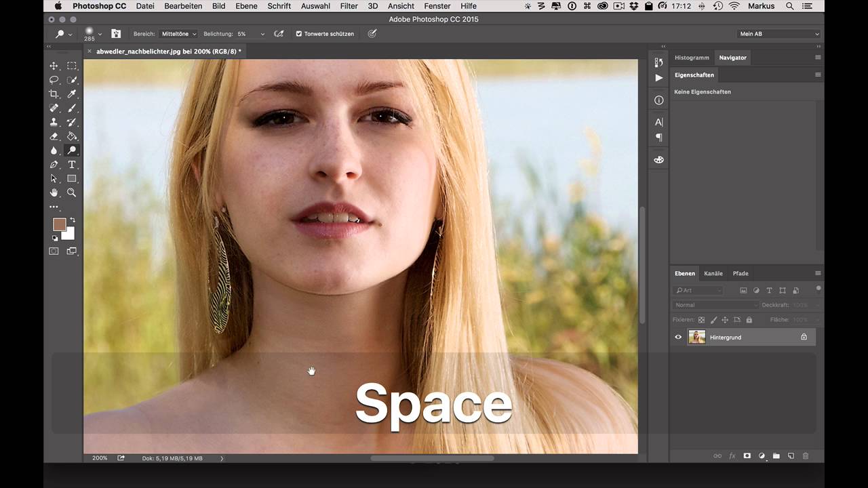
Task: Select the Blur droplet tool
Action: 54,150
